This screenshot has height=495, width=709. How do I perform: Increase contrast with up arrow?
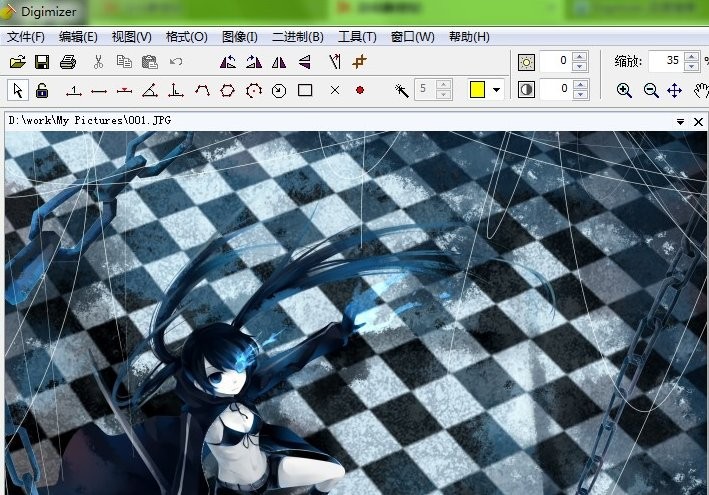(x=580, y=84)
